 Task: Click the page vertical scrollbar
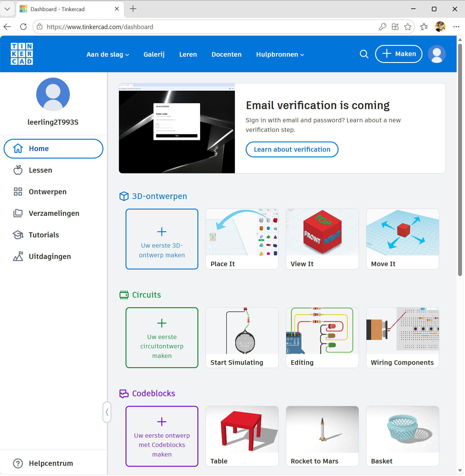[x=460, y=160]
